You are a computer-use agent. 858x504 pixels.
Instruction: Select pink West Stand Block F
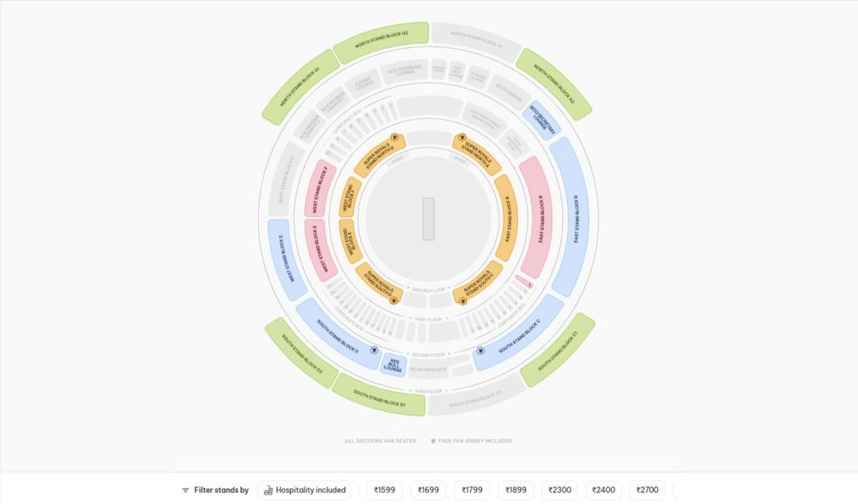319,188
